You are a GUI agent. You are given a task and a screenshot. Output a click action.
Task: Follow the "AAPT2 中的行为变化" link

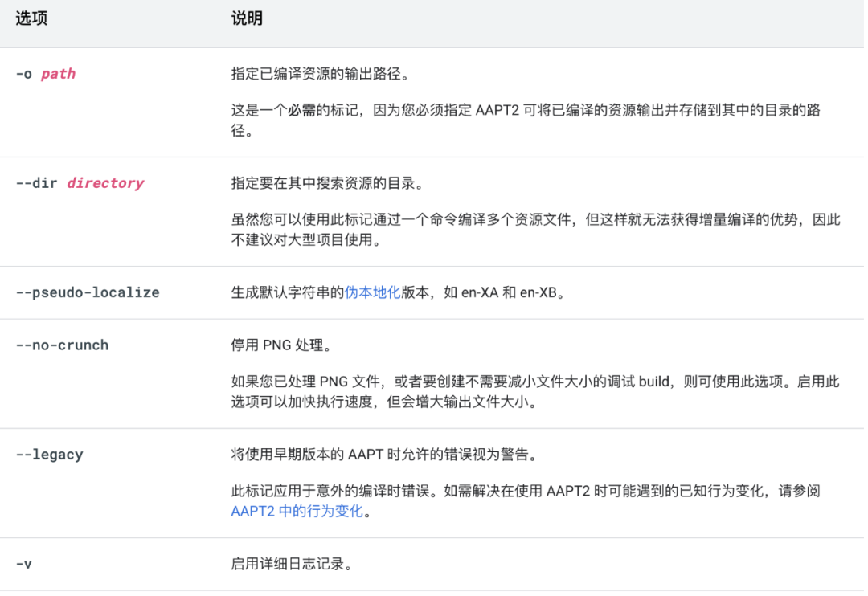[x=297, y=512]
